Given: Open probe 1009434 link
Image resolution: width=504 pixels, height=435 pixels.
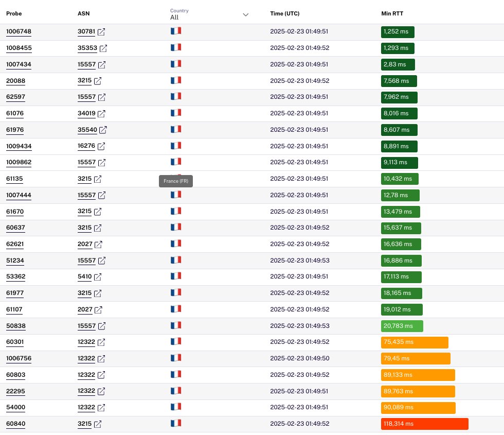Looking at the screenshot, I should (x=19, y=146).
